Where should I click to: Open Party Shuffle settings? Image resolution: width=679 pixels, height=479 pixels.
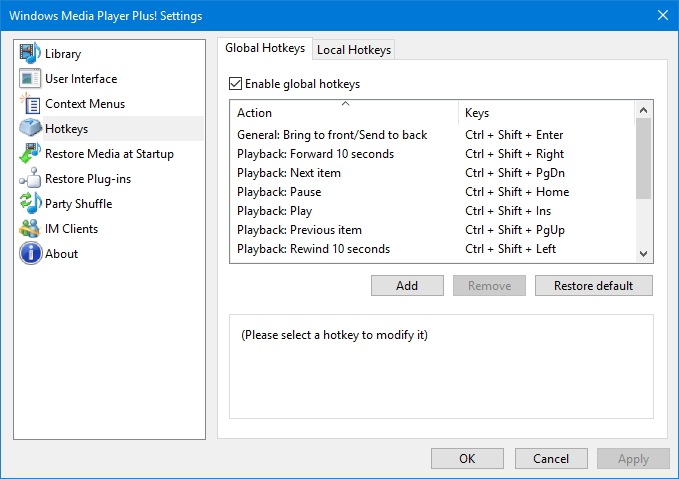coord(78,204)
